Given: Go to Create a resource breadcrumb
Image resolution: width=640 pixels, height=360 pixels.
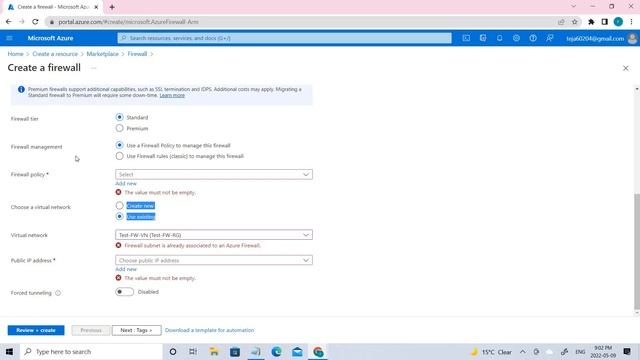Looking at the screenshot, I should (55, 54).
